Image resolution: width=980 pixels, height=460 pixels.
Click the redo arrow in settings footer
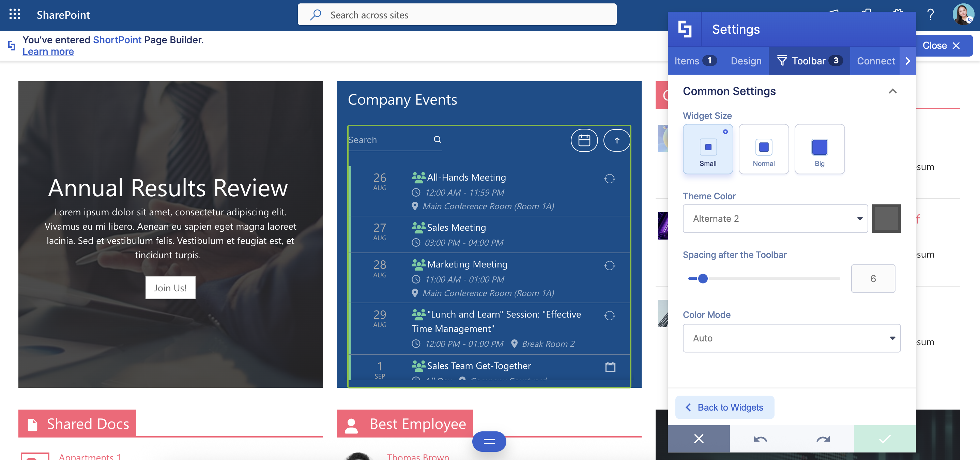[823, 439]
